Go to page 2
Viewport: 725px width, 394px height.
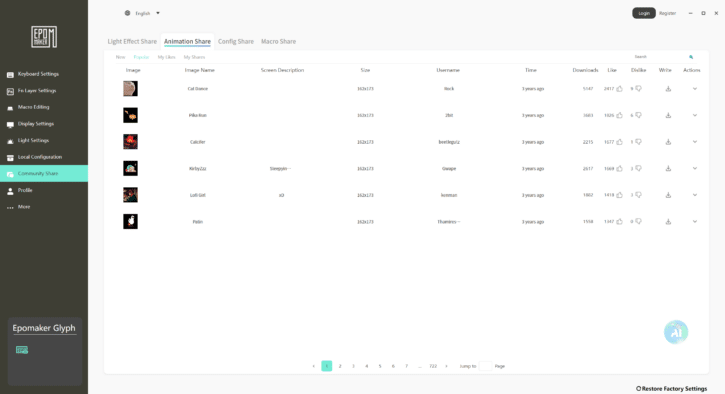point(340,366)
